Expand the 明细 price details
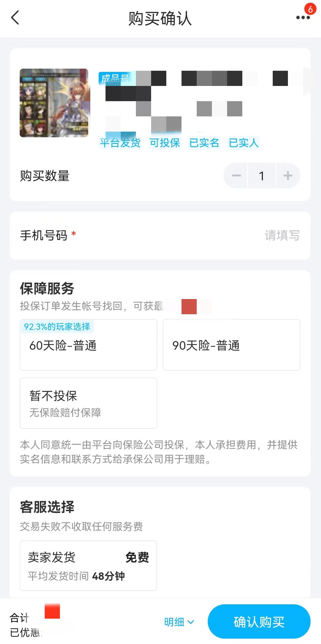Screen dimensions: 321x644 tap(179, 622)
